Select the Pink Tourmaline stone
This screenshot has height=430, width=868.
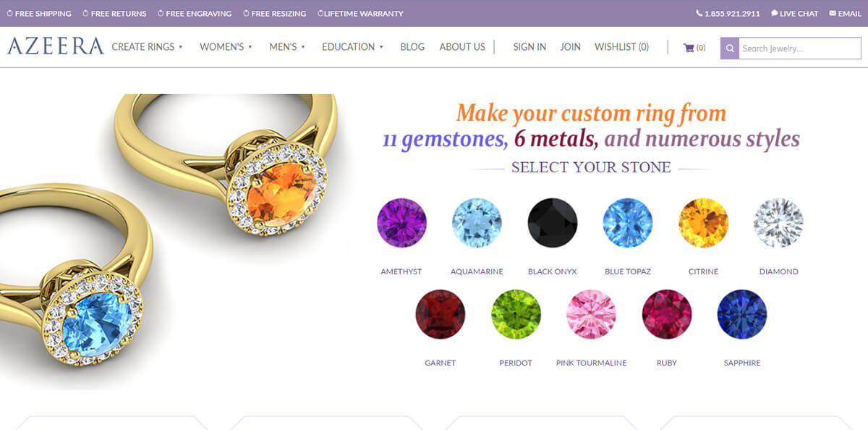click(x=591, y=314)
